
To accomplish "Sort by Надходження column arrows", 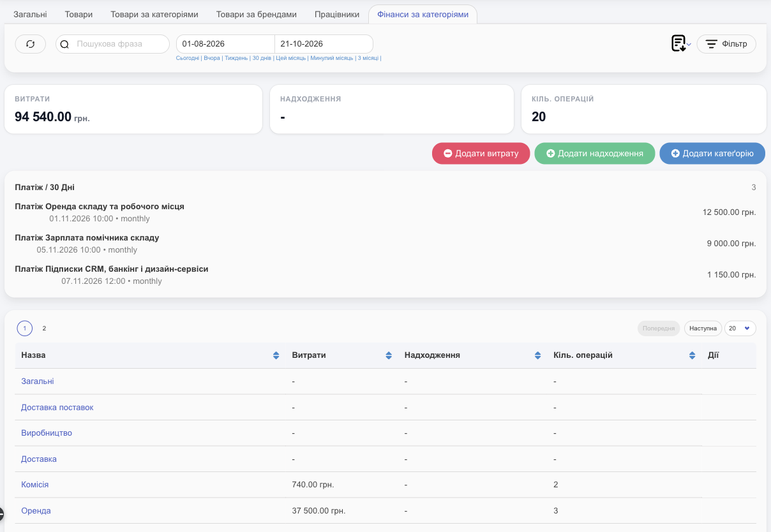I will [x=537, y=355].
